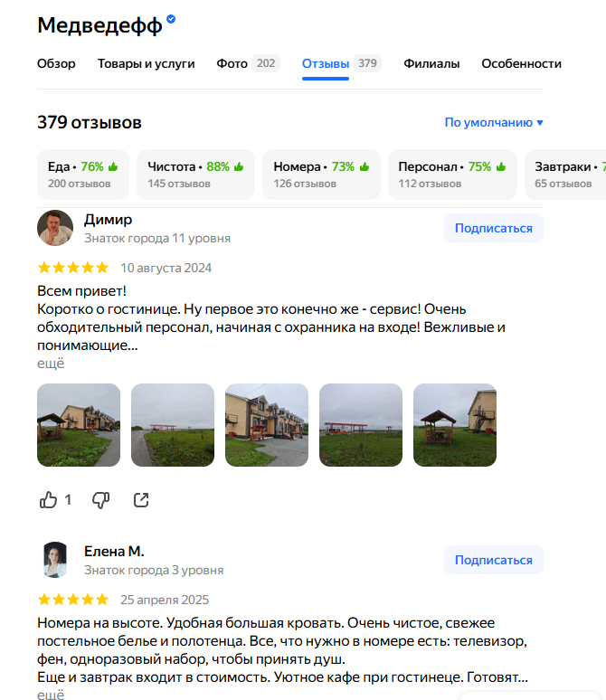Click the blue verified badge next to Медведефф
Viewport: 606px width, 700px height.
(x=171, y=19)
